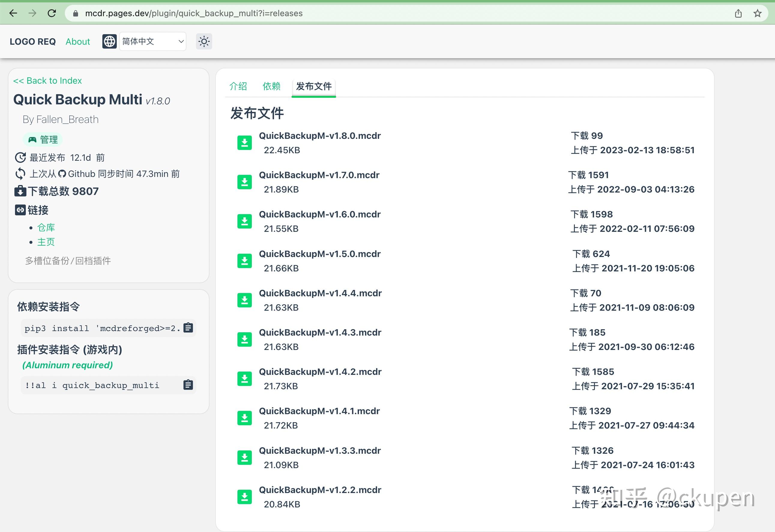This screenshot has height=532, width=775.
Task: Click the browser reload control
Action: [x=52, y=13]
